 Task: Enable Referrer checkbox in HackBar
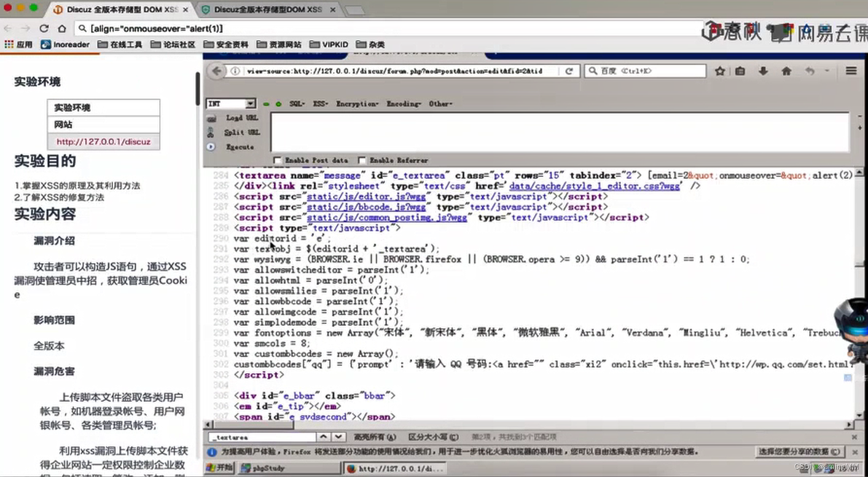pos(362,160)
